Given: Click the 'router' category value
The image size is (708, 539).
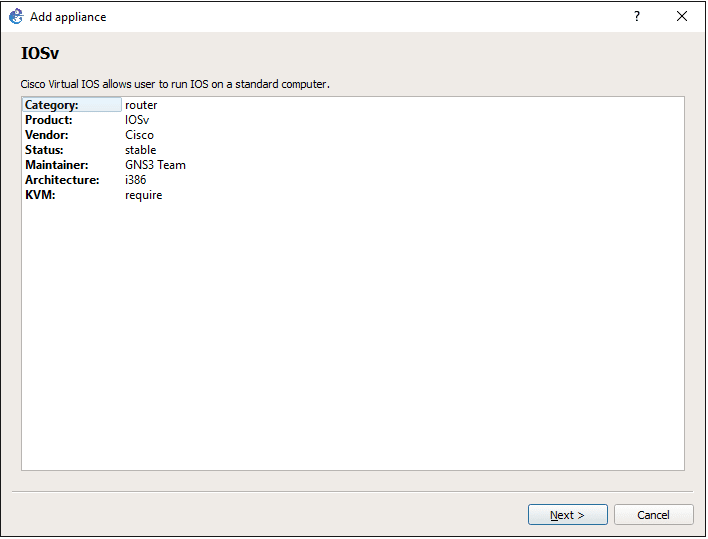Looking at the screenshot, I should click(x=141, y=105).
